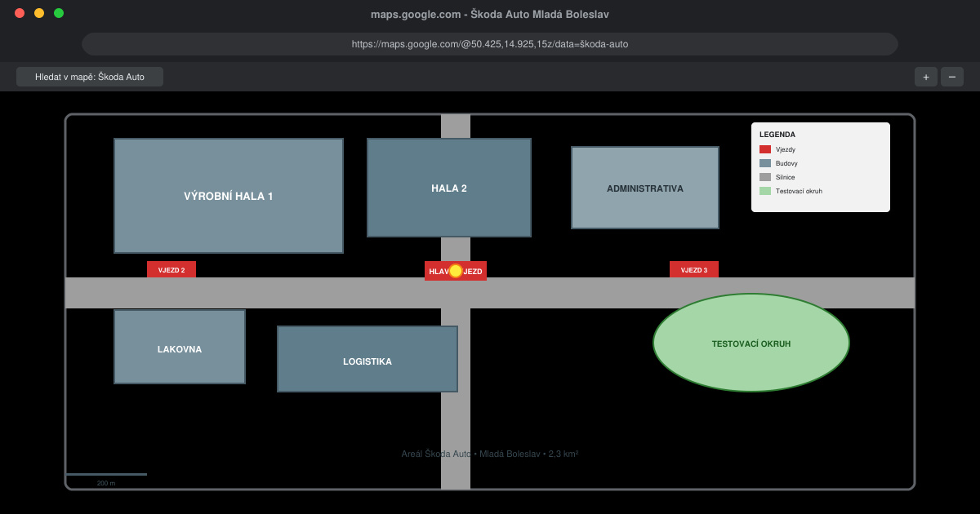980x514 pixels.
Task: Click the TESTOVACÍ OKRUH green oval
Action: click(751, 343)
